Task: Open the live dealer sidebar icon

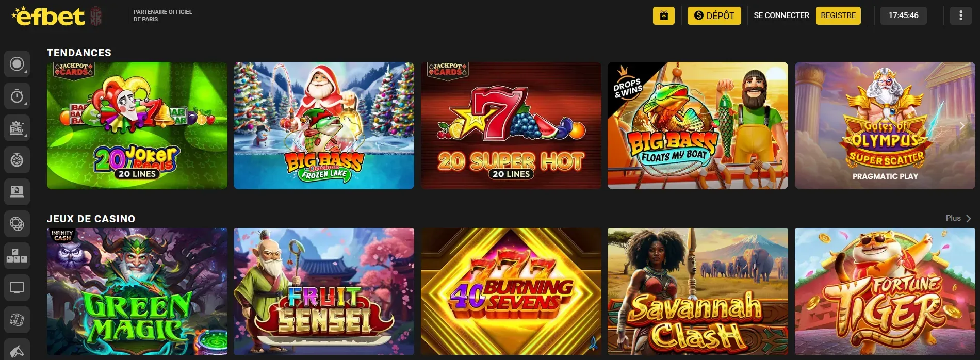Action: pyautogui.click(x=17, y=192)
